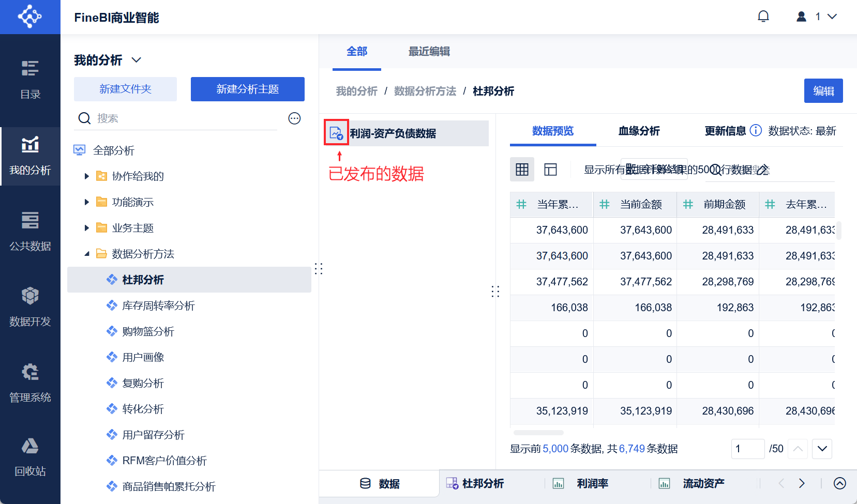Screen dimensions: 857x504
Task: Open the 我的分析 dropdown arrow
Action: (x=137, y=60)
